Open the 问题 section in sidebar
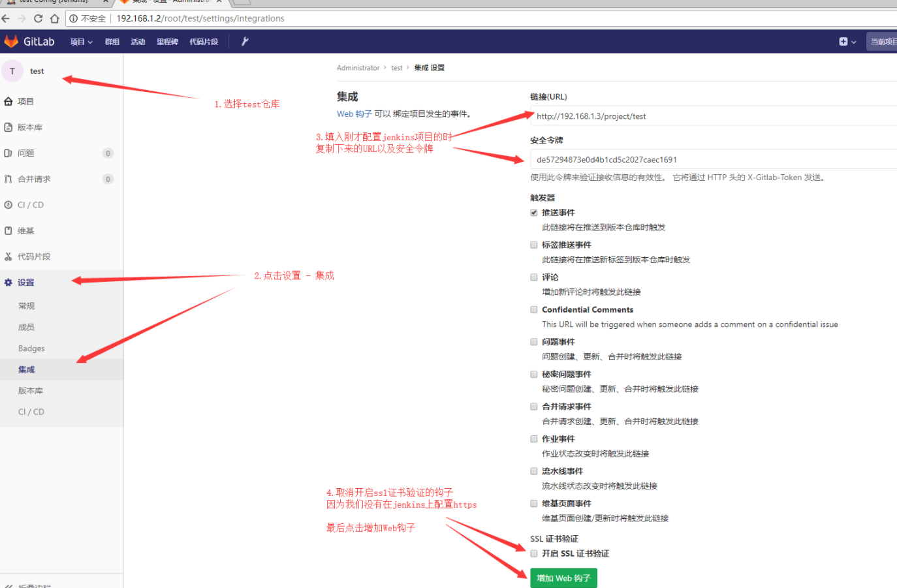 coord(9,153)
